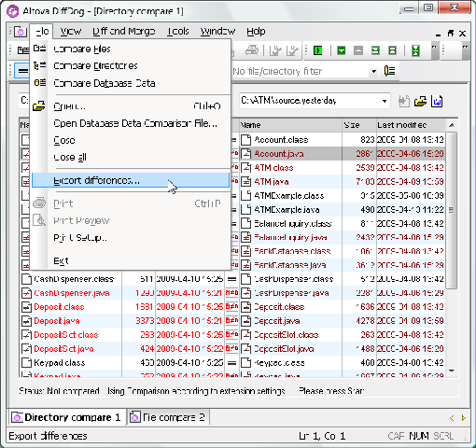The image size is (476, 448).
Task: Open the No file/directory filter dropdown
Action: (x=374, y=72)
